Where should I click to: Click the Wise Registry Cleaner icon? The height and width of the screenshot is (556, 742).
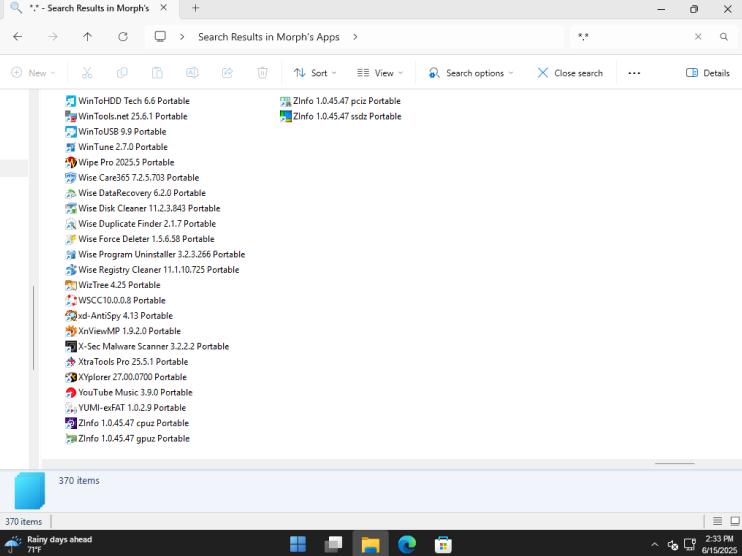point(71,270)
